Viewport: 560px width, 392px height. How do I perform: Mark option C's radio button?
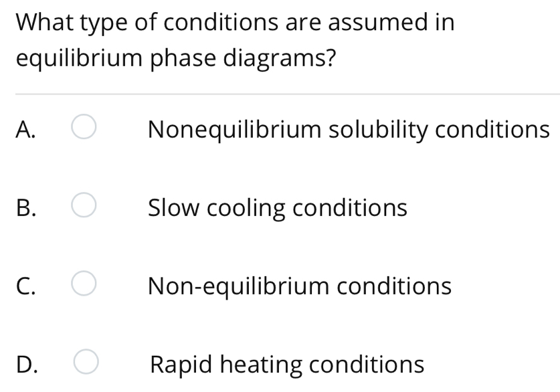(84, 283)
